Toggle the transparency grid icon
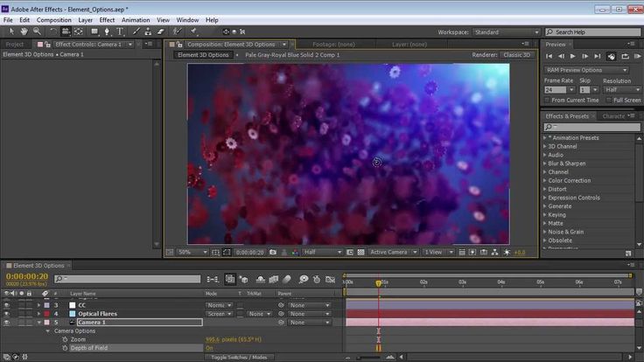644x362 pixels. 360,252
